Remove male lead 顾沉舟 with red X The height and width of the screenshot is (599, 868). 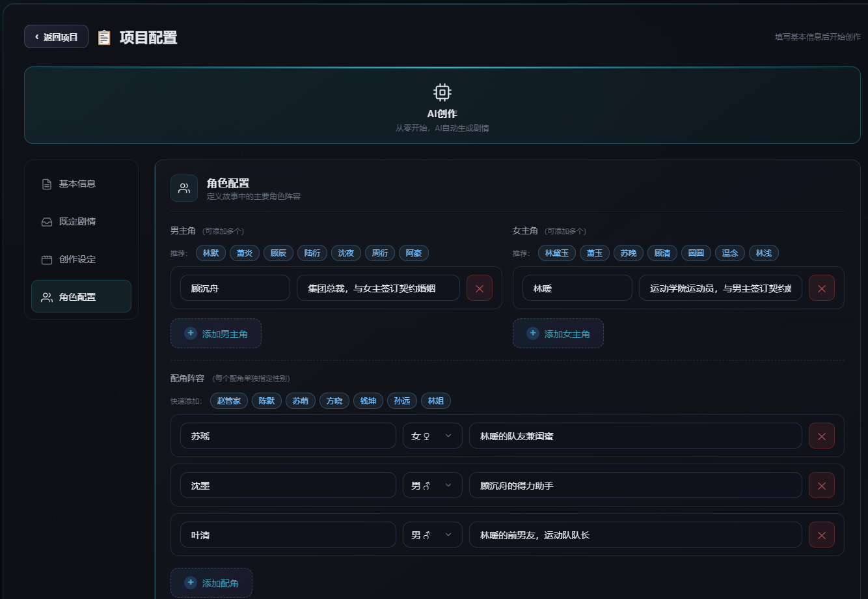click(480, 288)
